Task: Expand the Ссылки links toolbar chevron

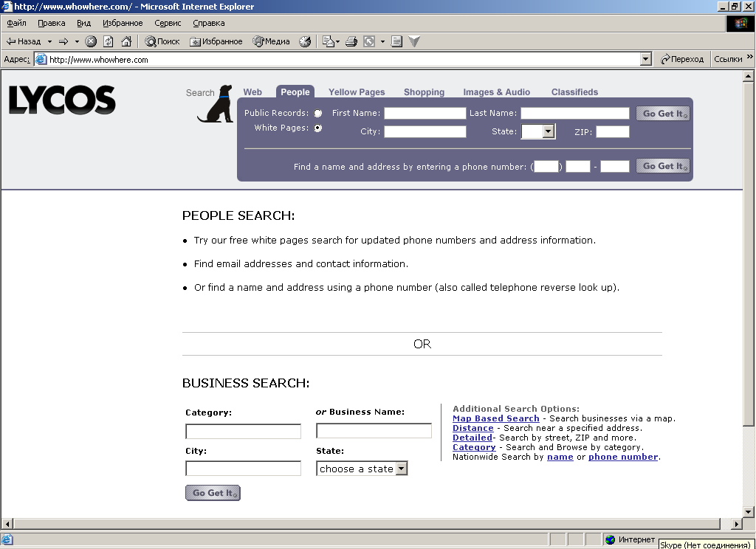Action: [750, 57]
